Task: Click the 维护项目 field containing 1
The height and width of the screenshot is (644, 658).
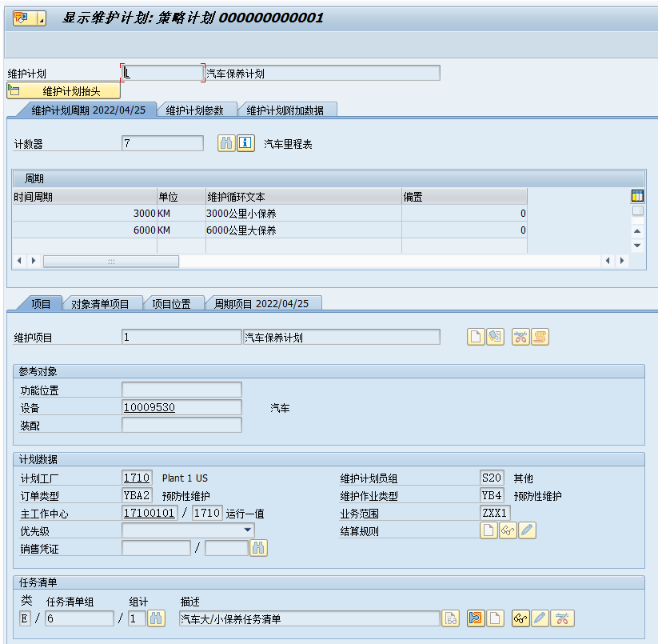Action: [181, 337]
